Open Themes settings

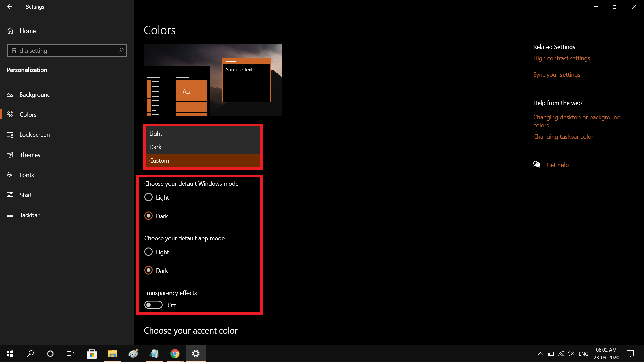tap(30, 155)
